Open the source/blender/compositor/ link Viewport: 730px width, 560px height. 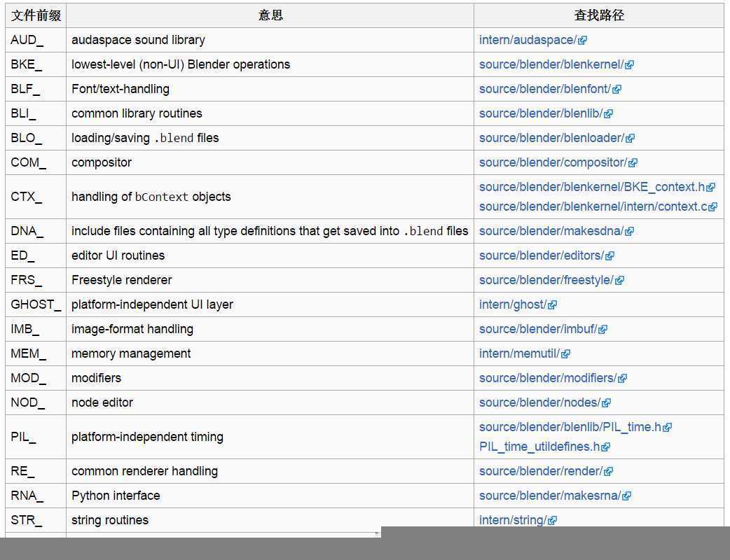[553, 163]
